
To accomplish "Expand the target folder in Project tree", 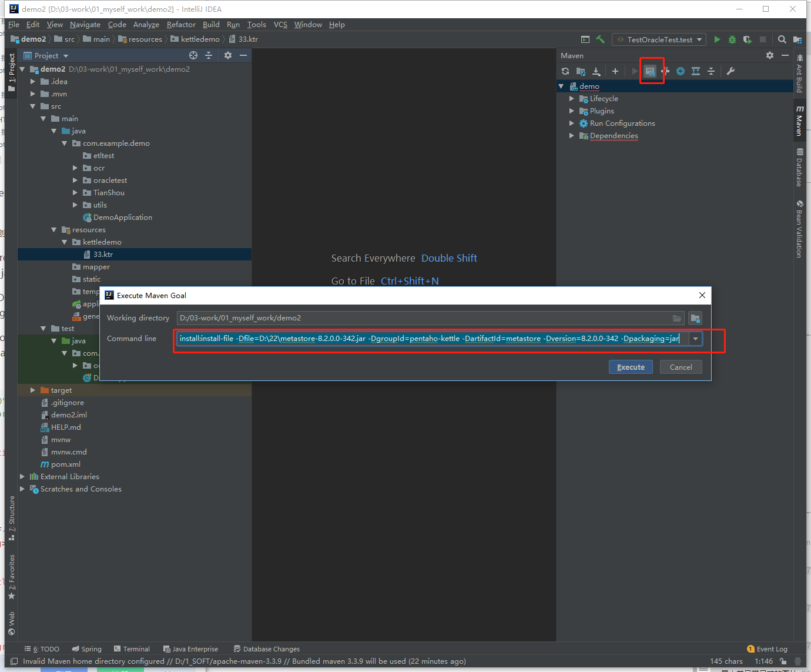I will pyautogui.click(x=33, y=390).
